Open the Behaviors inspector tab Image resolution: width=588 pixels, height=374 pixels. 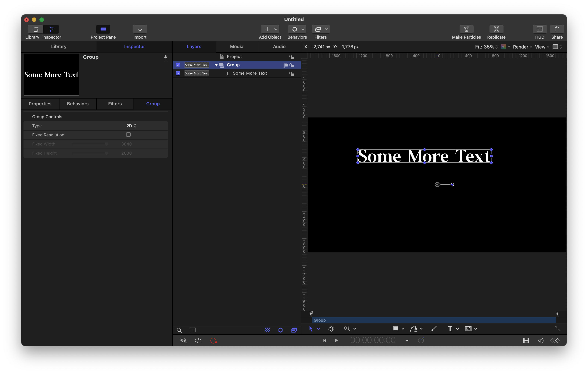78,104
